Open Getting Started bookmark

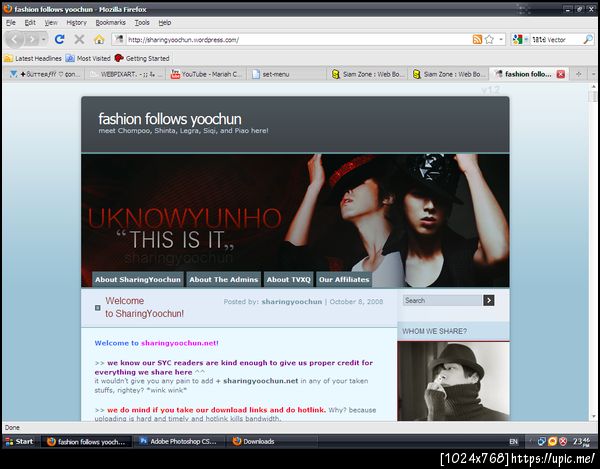point(142,59)
